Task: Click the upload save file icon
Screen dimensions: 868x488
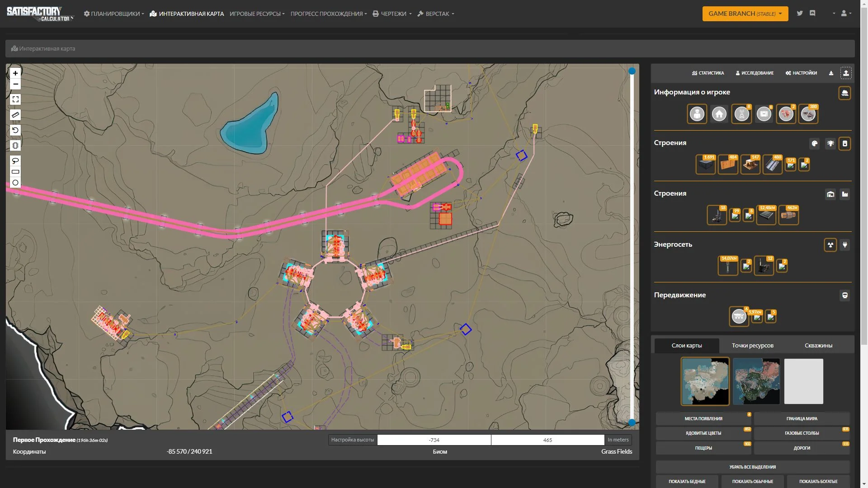Action: point(846,73)
